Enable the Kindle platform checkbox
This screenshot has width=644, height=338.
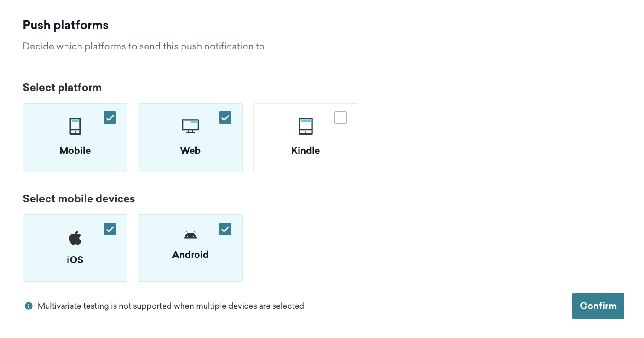[340, 117]
